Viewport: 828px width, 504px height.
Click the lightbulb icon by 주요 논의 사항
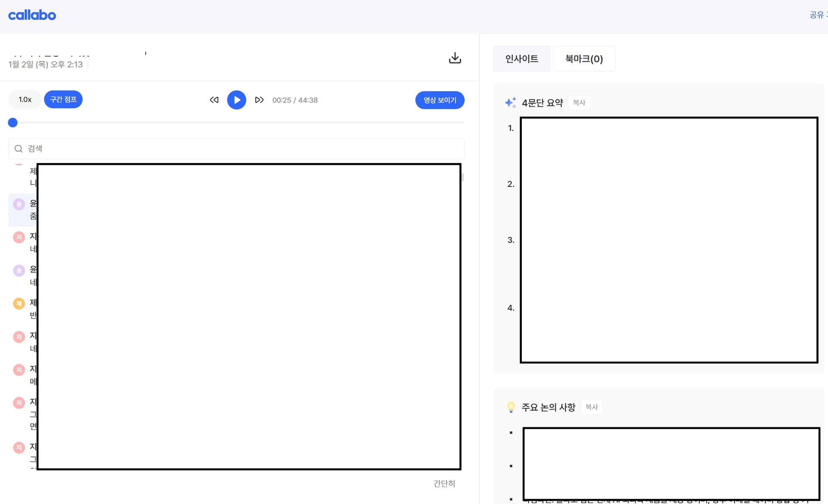[x=511, y=407]
